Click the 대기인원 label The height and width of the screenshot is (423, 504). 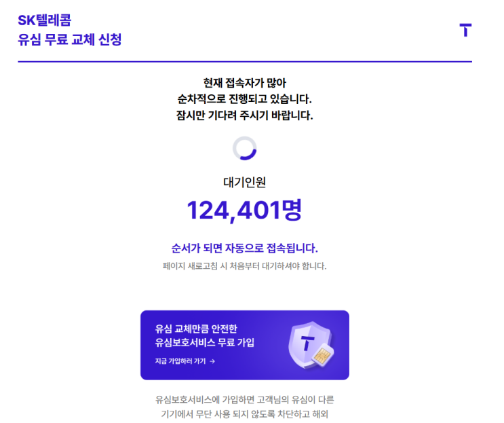pyautogui.click(x=245, y=182)
